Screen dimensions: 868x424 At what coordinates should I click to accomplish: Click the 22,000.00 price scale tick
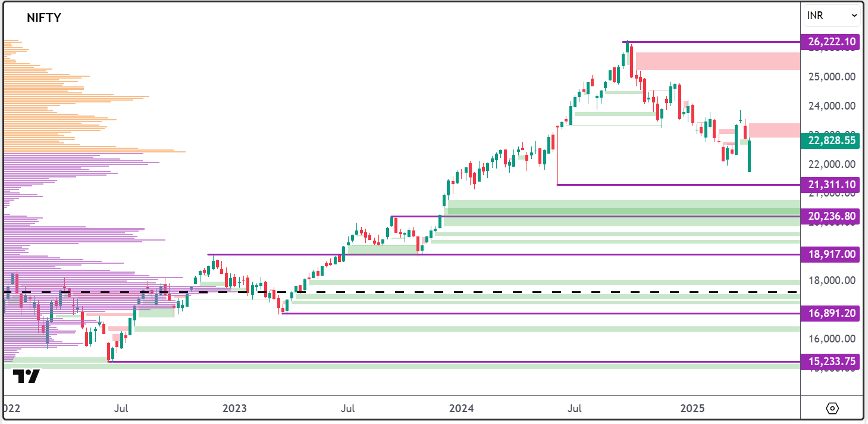(832, 164)
